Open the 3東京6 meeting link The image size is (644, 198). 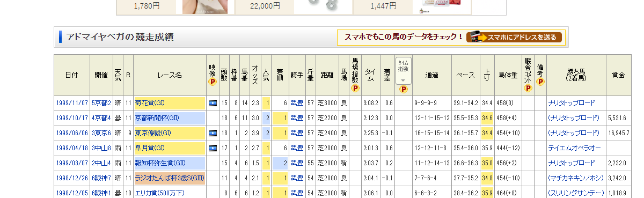101,133
